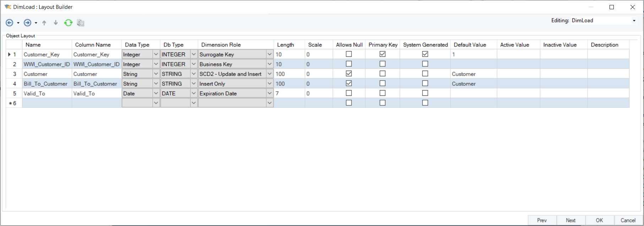The width and height of the screenshot is (644, 226).
Task: Click the blue back arrow icon
Action: click(x=10, y=23)
